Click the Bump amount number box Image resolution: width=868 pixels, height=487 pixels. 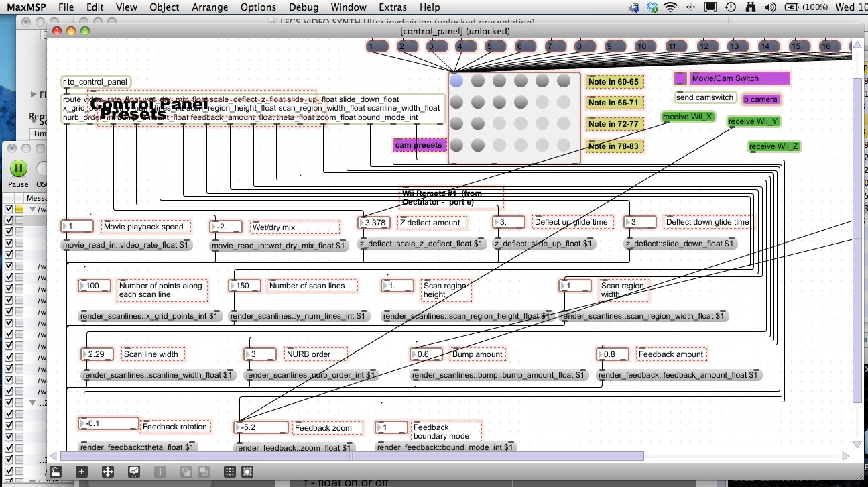pyautogui.click(x=427, y=354)
